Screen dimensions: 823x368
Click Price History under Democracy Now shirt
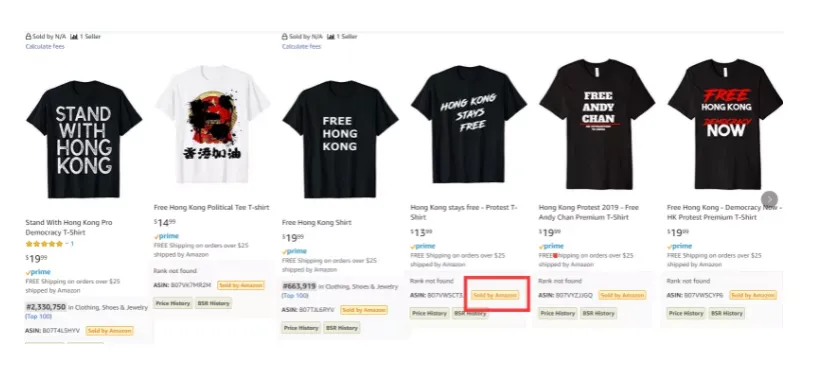point(686,313)
